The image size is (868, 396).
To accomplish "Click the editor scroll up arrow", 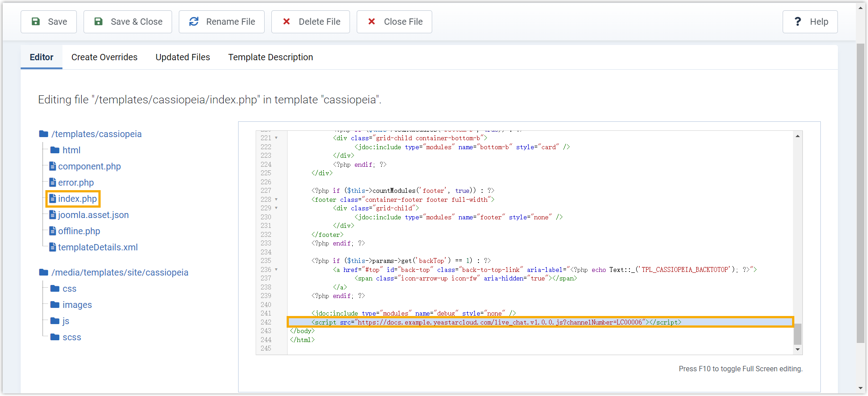I will point(797,136).
